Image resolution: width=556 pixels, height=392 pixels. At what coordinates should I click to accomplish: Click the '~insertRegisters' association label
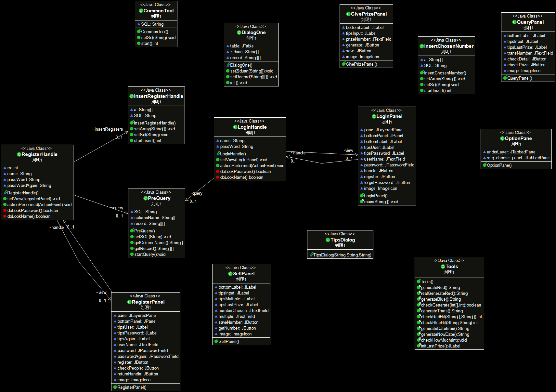108,129
